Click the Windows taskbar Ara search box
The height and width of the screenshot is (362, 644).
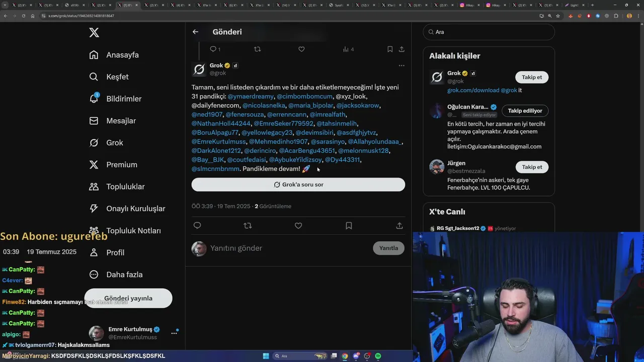(x=299, y=356)
